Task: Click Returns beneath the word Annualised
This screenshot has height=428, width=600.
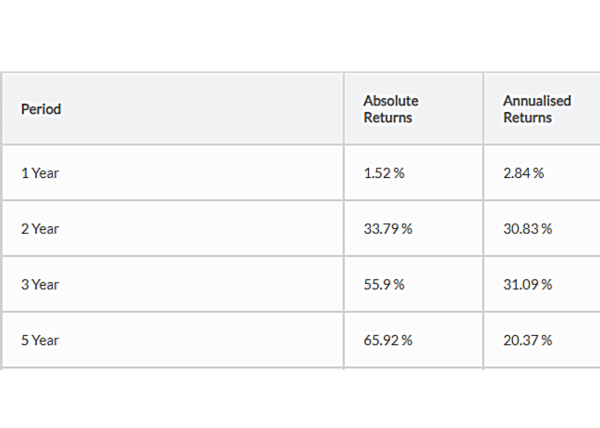Action: (527, 117)
